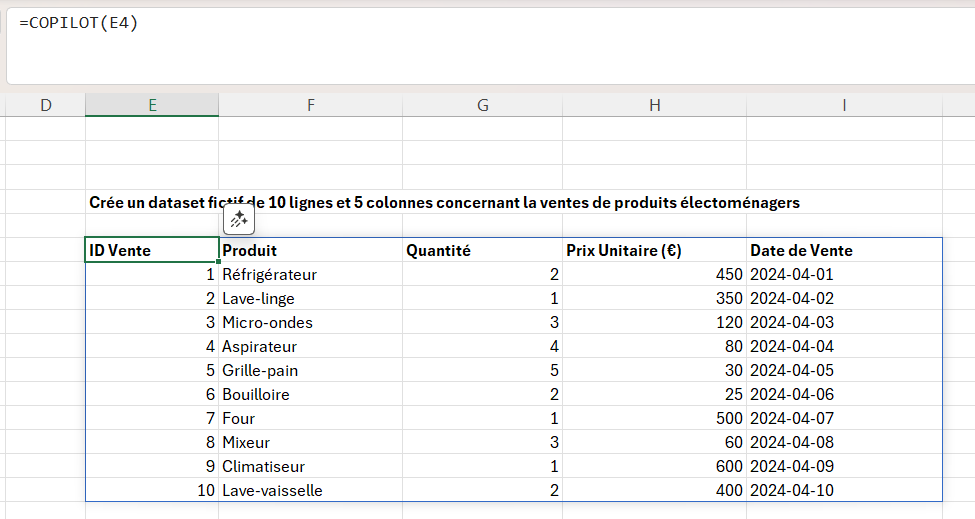Select column H header
Screen dimensions: 975x519
point(654,105)
